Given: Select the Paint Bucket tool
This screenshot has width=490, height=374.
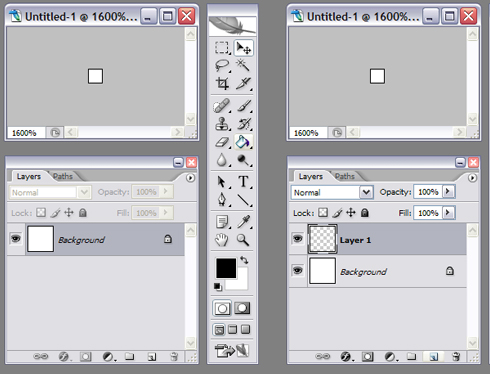Looking at the screenshot, I should [x=243, y=142].
